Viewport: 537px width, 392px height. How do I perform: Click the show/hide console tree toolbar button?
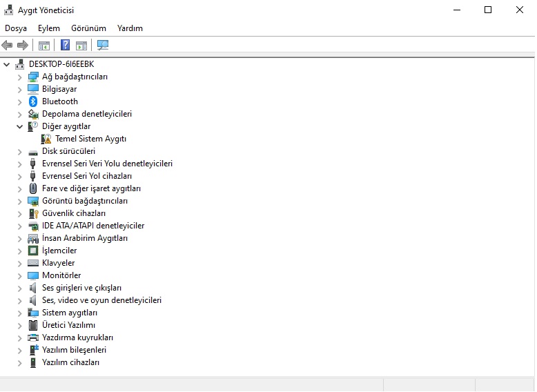click(44, 45)
